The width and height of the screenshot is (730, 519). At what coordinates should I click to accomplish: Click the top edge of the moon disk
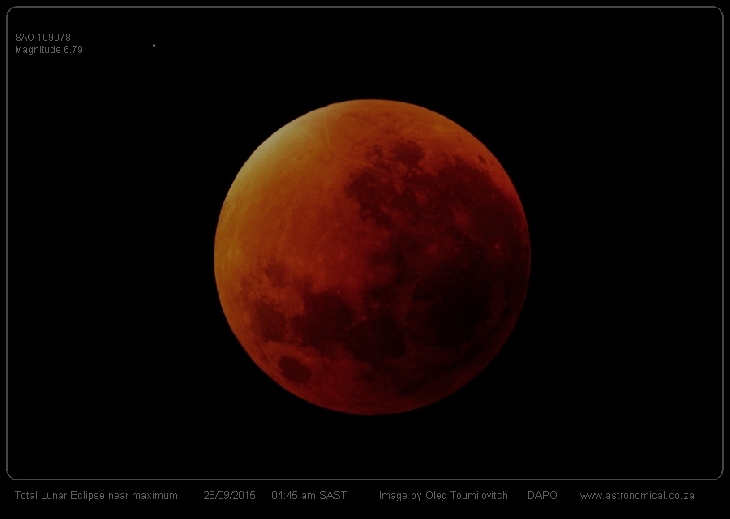click(372, 102)
